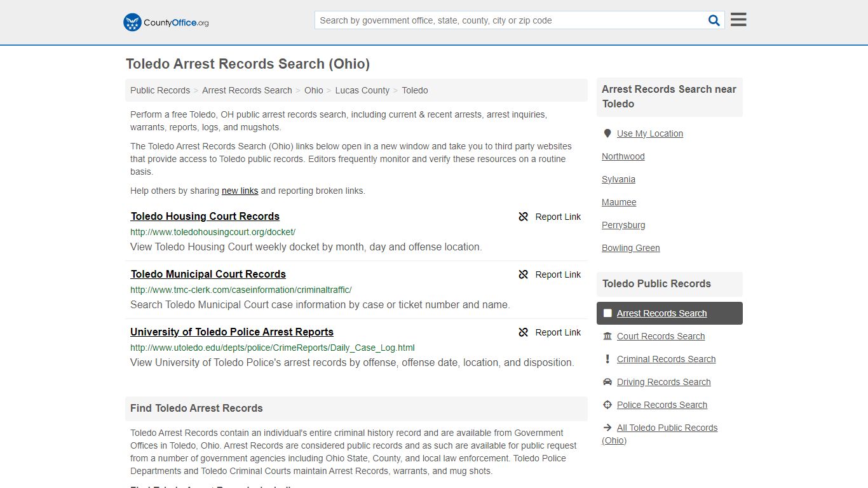Click the Driving Records car icon

(x=607, y=382)
